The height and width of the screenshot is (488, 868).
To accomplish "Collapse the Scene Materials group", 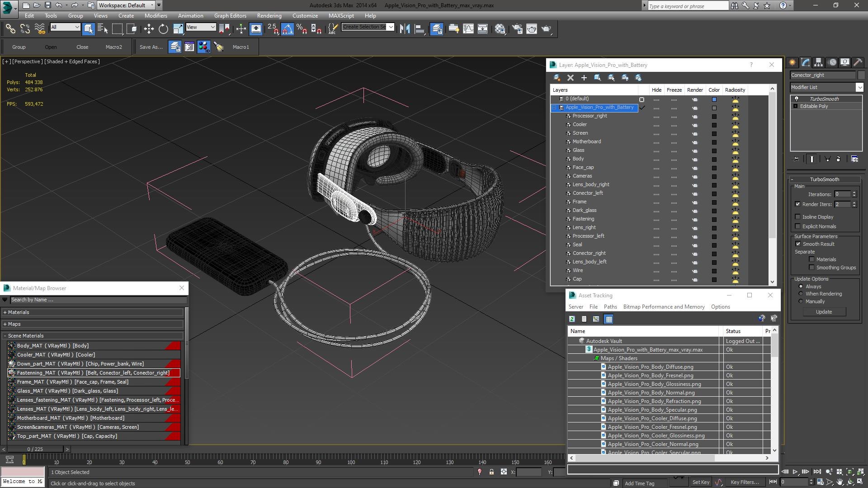I will click(93, 336).
